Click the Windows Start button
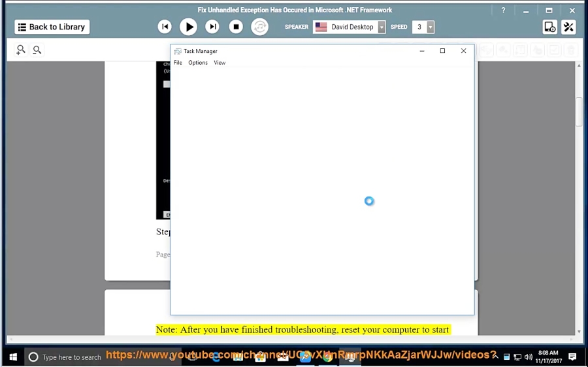The height and width of the screenshot is (367, 588). (x=12, y=357)
